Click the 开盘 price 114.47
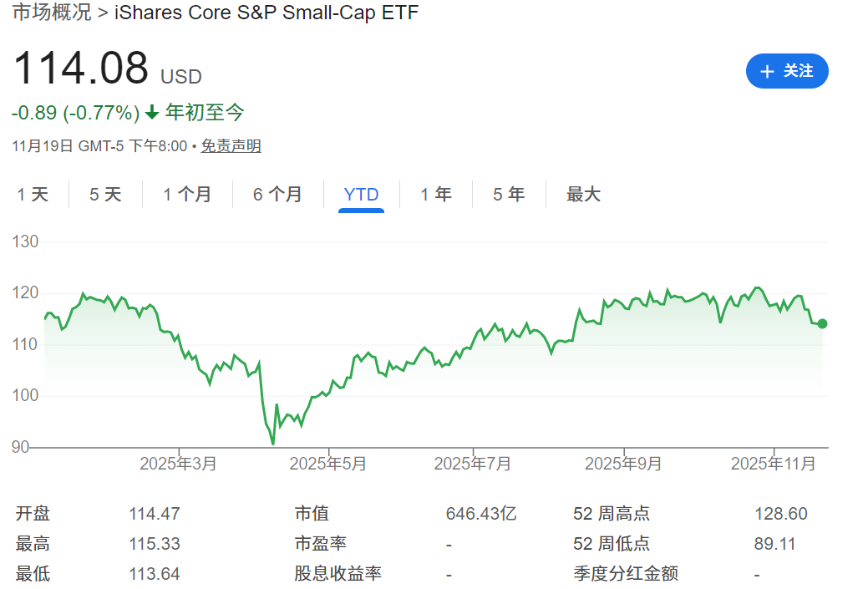The width and height of the screenshot is (868, 589). tap(155, 514)
